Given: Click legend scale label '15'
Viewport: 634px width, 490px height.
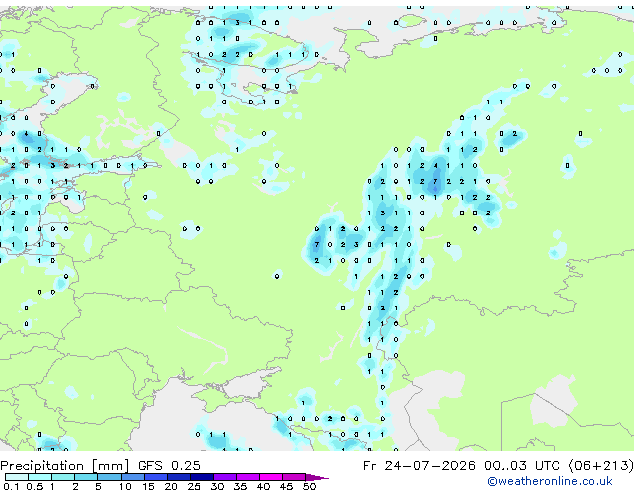Looking at the screenshot, I should tap(148, 486).
